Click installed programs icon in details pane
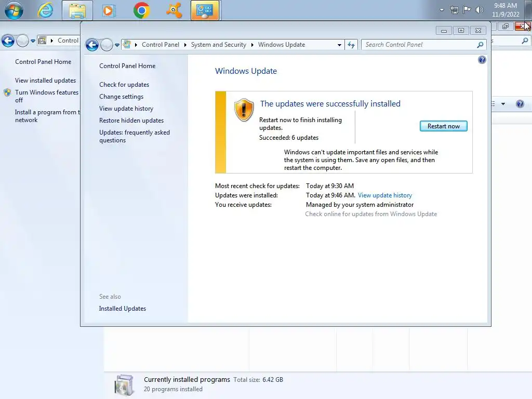Image resolution: width=532 pixels, height=399 pixels. [x=124, y=385]
